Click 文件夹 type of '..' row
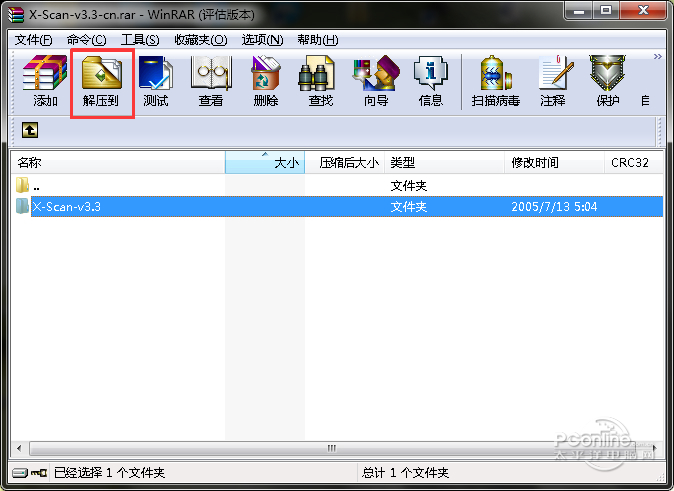The width and height of the screenshot is (674, 491). 408,186
